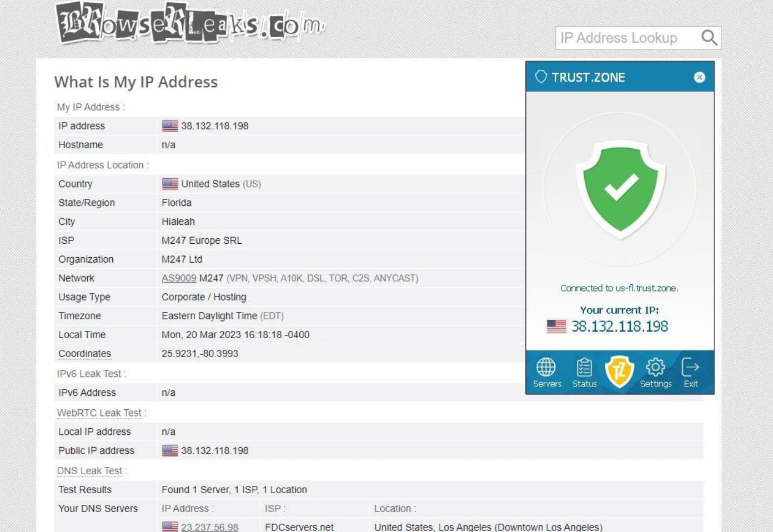Click the Public IP address 38.132.118.198 value
This screenshot has width=773, height=532.
tap(215, 450)
